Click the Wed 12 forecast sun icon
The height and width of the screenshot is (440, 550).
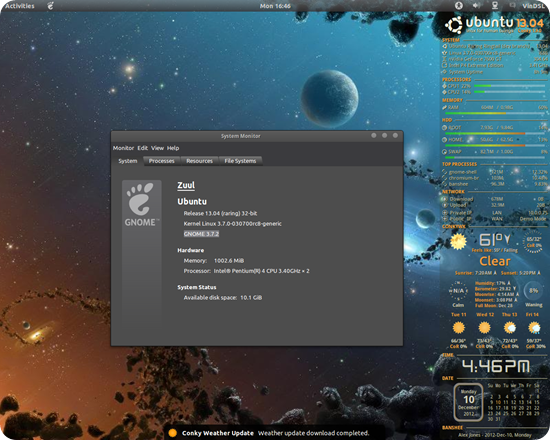click(484, 328)
